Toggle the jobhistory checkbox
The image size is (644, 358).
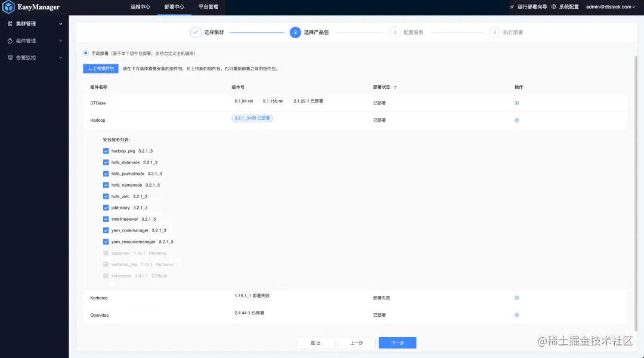click(x=106, y=208)
